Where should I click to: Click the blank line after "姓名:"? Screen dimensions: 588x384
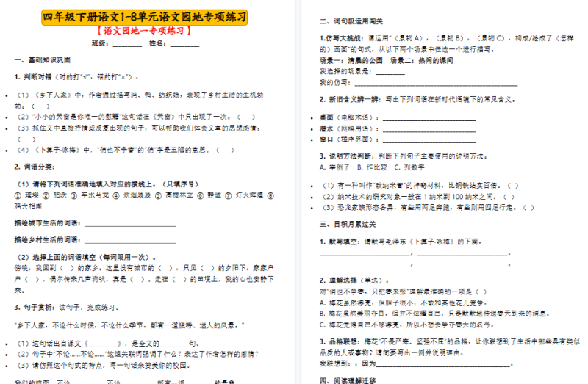184,44
